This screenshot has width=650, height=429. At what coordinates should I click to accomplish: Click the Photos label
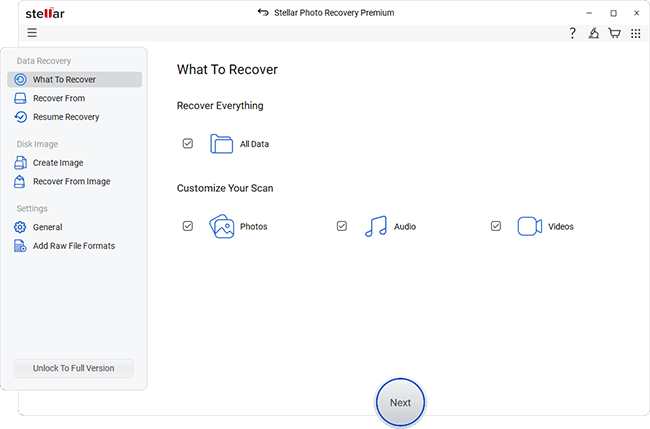(254, 227)
